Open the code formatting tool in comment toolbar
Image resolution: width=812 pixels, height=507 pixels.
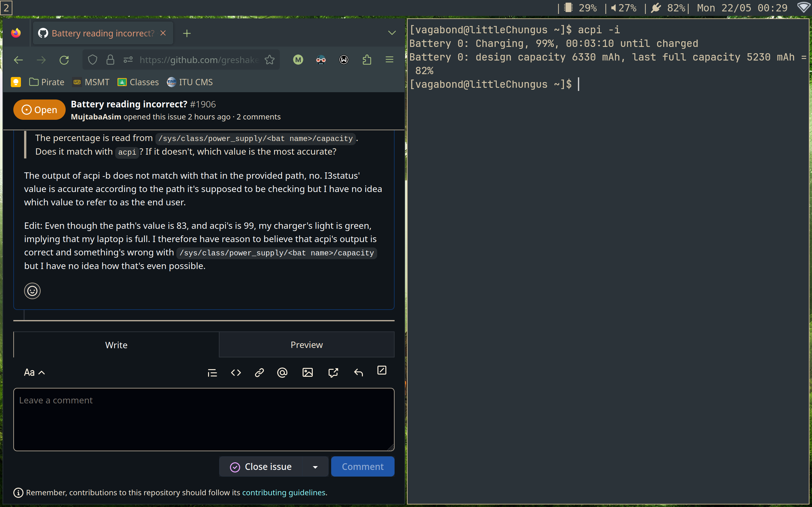point(236,373)
